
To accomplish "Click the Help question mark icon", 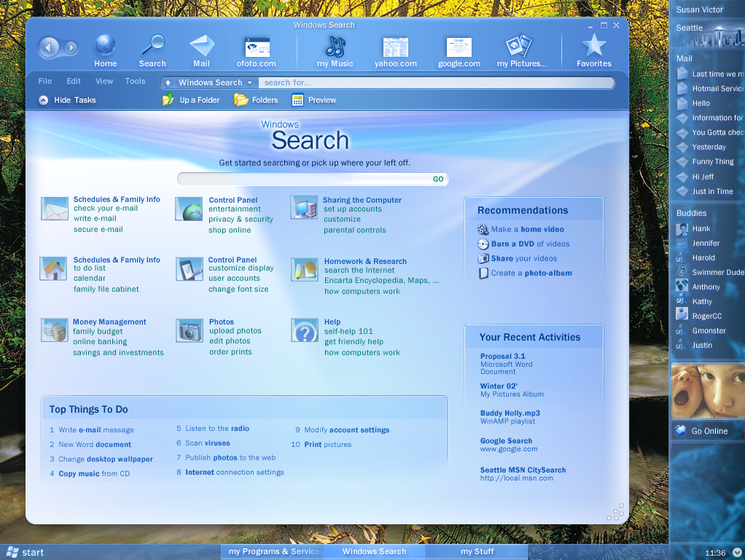I will [305, 330].
